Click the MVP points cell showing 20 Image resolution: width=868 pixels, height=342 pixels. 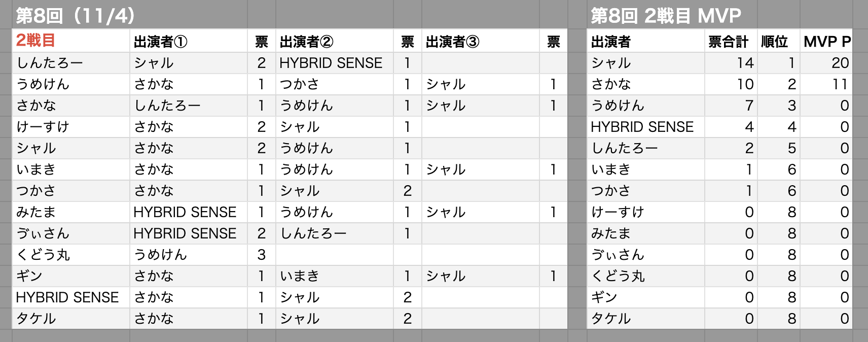[x=840, y=63]
